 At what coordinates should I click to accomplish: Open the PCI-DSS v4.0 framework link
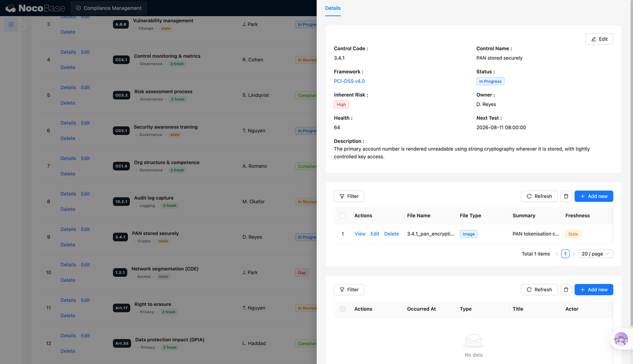349,81
